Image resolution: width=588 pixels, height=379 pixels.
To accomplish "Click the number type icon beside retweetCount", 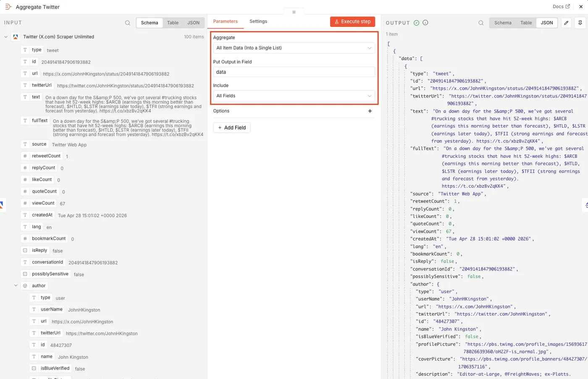I will tap(25, 156).
